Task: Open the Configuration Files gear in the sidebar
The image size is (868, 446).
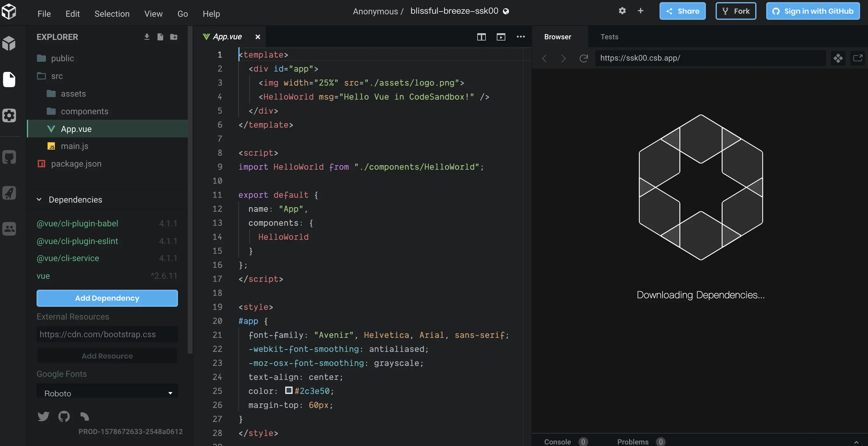Action: [9, 115]
